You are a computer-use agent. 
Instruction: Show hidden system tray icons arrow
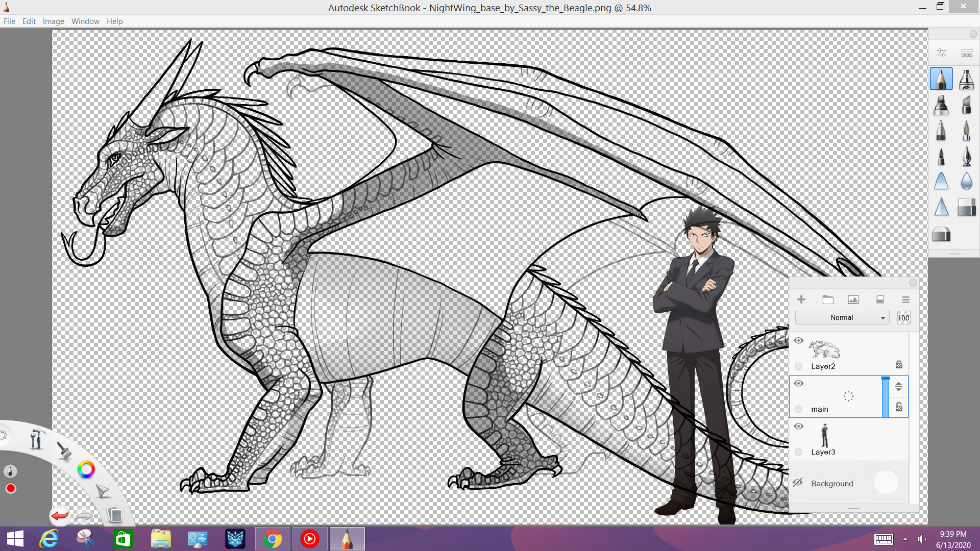point(905,539)
